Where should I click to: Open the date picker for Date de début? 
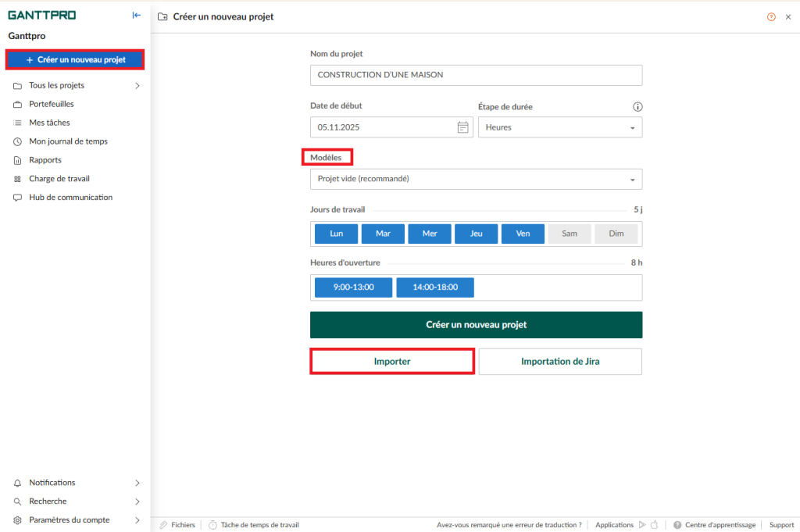tap(463, 127)
